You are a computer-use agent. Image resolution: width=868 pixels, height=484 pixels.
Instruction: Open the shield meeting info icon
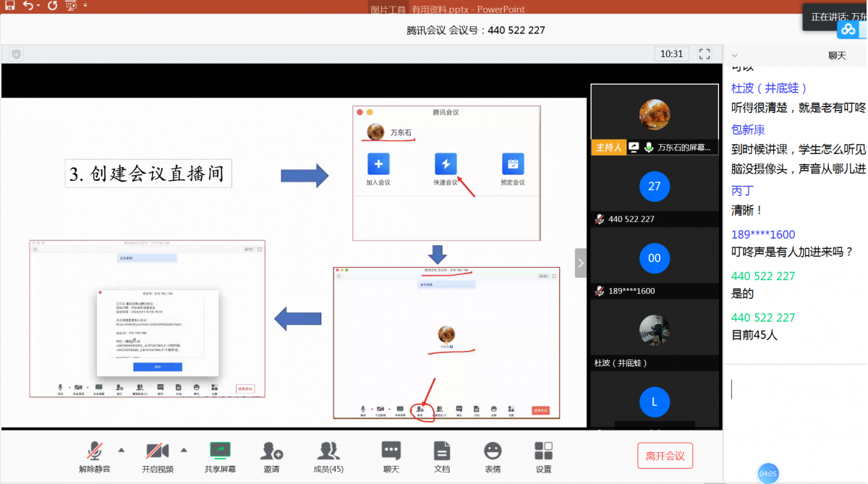pyautogui.click(x=17, y=54)
